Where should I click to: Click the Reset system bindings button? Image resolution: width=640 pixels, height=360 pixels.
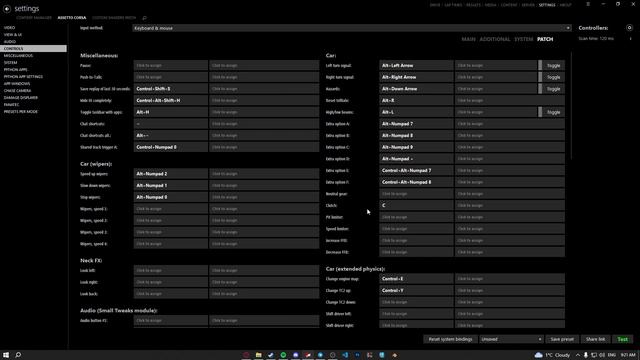click(450, 339)
